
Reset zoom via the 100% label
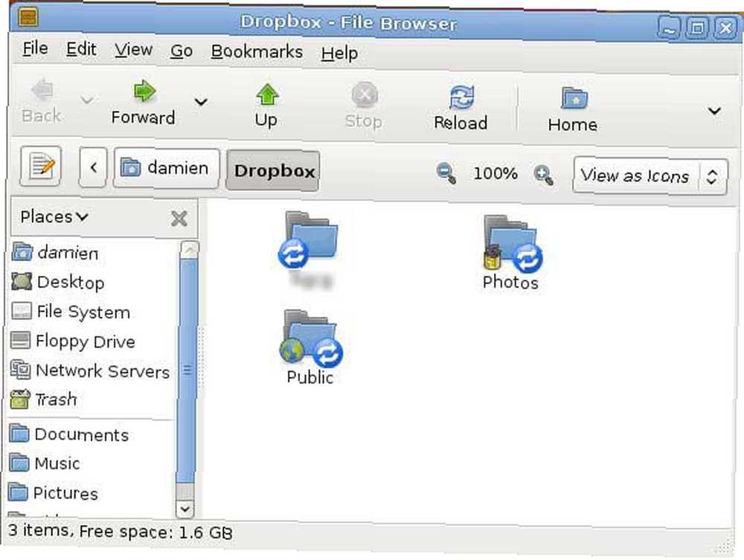click(495, 173)
